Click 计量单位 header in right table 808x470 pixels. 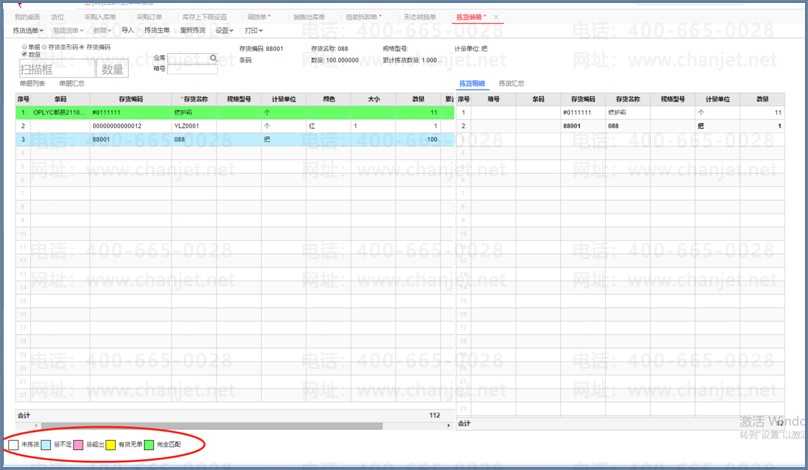pyautogui.click(x=718, y=99)
